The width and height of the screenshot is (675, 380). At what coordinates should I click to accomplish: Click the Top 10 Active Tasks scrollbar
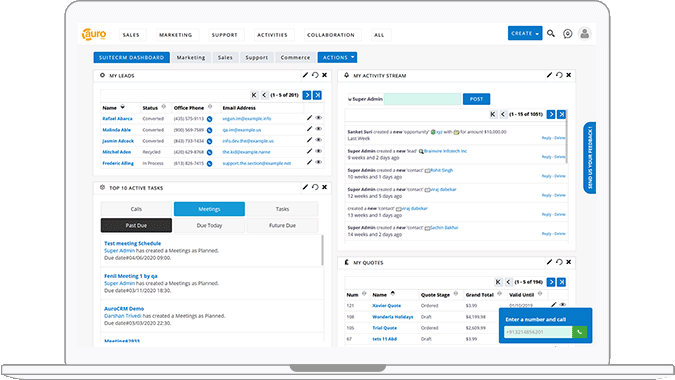coord(322,250)
